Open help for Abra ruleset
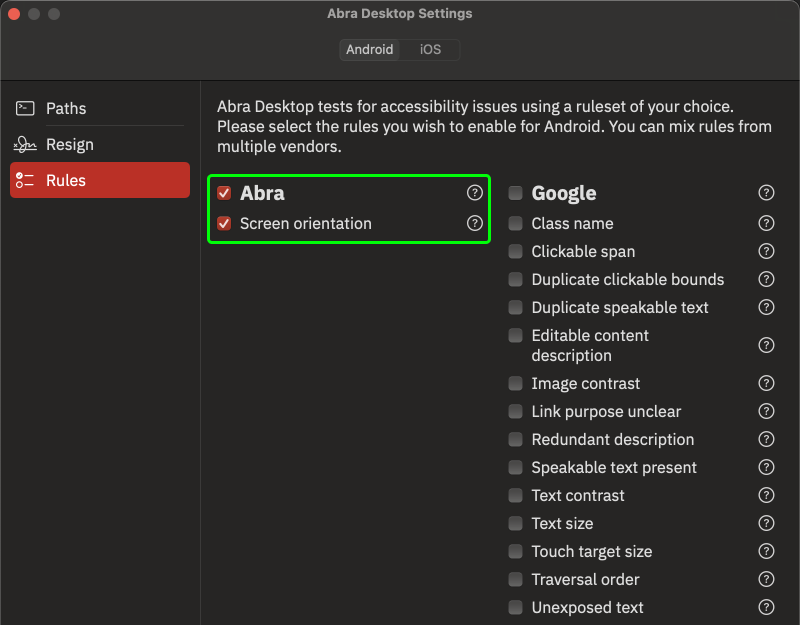 [474, 193]
